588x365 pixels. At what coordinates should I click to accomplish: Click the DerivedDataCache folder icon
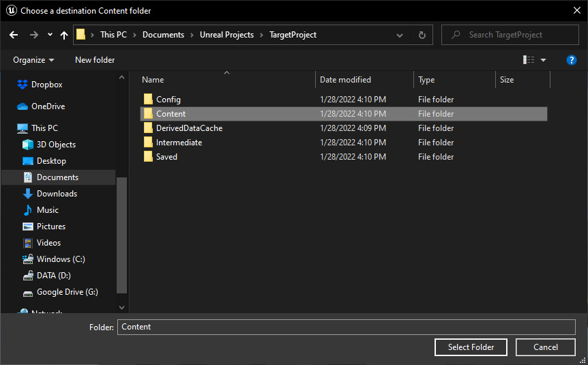[148, 128]
